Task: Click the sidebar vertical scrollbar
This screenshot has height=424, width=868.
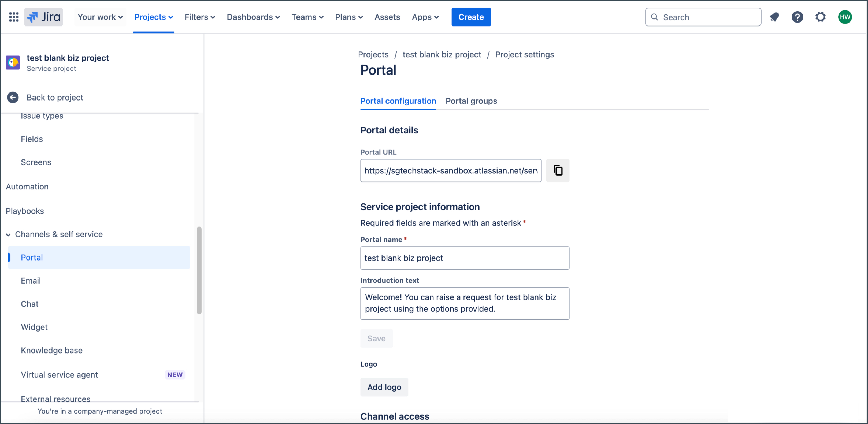Action: (x=199, y=270)
